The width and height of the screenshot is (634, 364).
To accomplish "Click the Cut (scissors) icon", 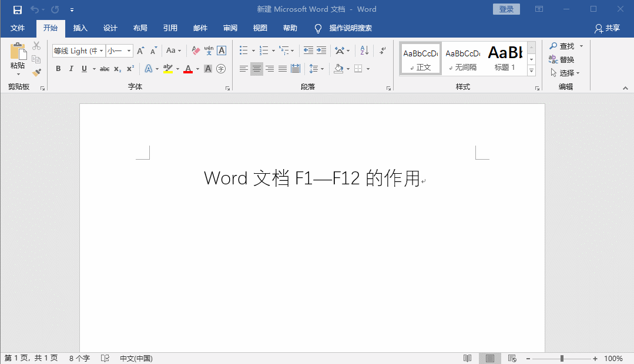I will [36, 45].
